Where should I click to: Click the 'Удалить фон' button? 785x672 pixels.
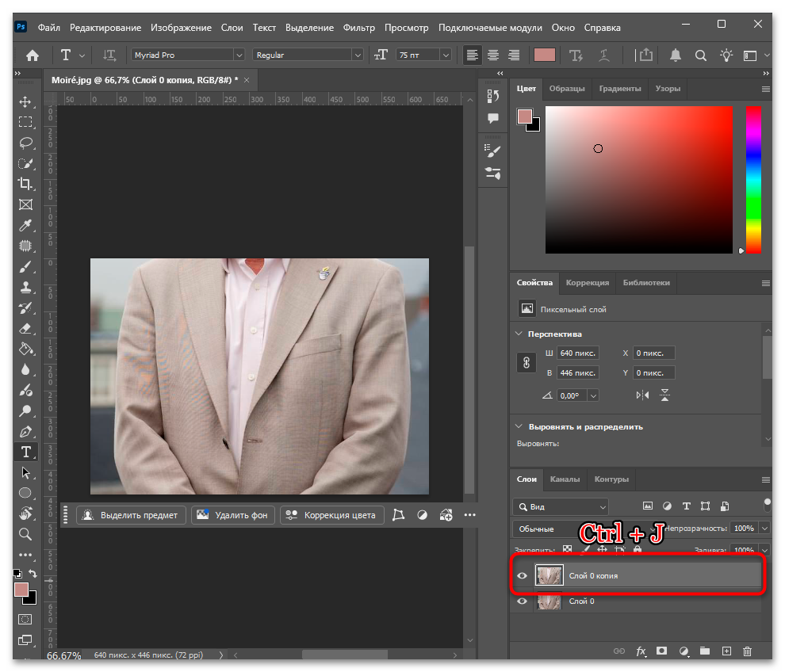click(x=233, y=515)
